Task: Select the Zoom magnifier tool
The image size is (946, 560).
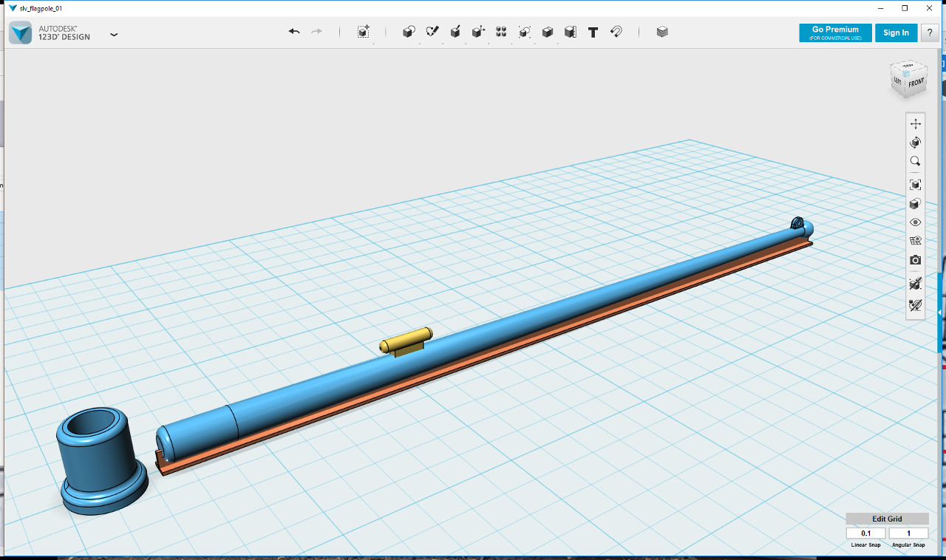Action: (x=916, y=161)
